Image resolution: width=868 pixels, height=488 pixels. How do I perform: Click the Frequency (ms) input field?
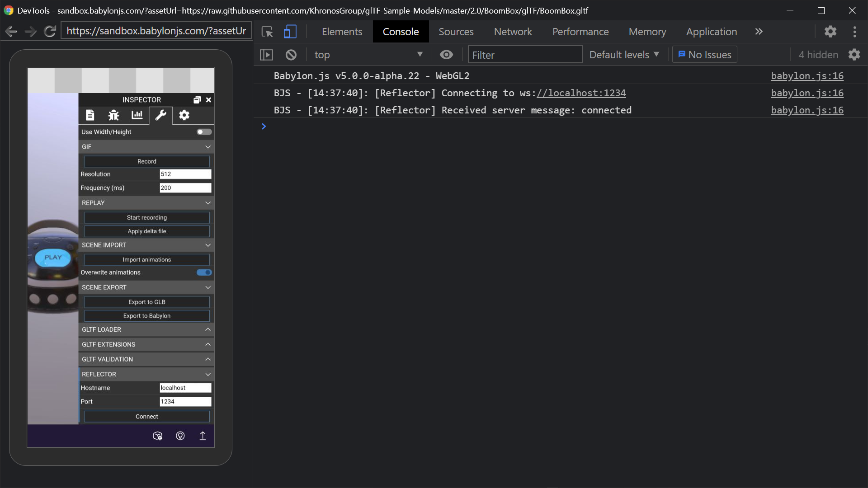click(185, 188)
